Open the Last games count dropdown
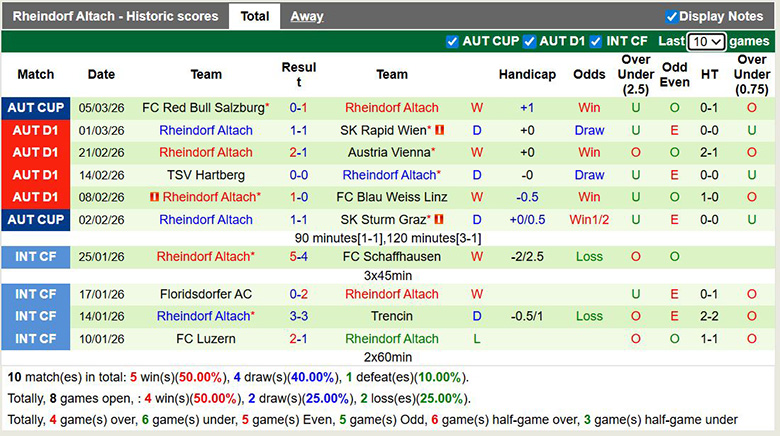 (x=707, y=42)
